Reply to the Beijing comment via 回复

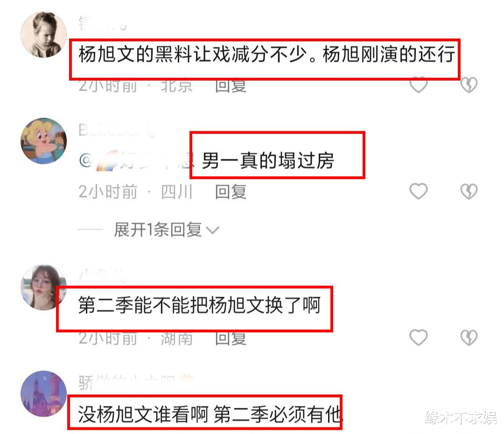pos(231,85)
